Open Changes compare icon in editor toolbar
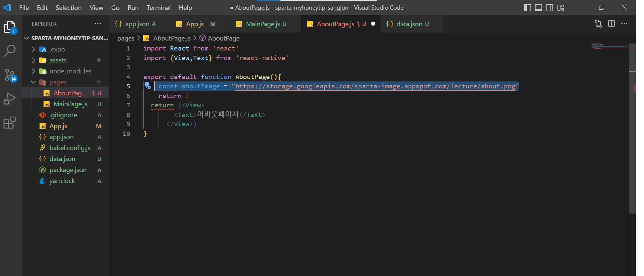 point(598,24)
